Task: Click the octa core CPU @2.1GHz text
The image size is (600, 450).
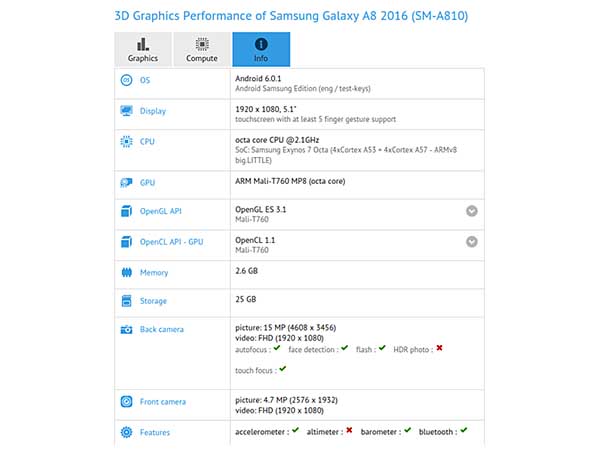Action: point(277,140)
